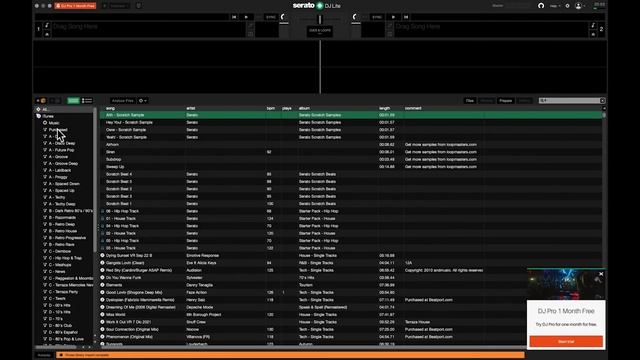The height and width of the screenshot is (360, 640).
Task: Open settings via the gear icon
Action: coord(567,6)
